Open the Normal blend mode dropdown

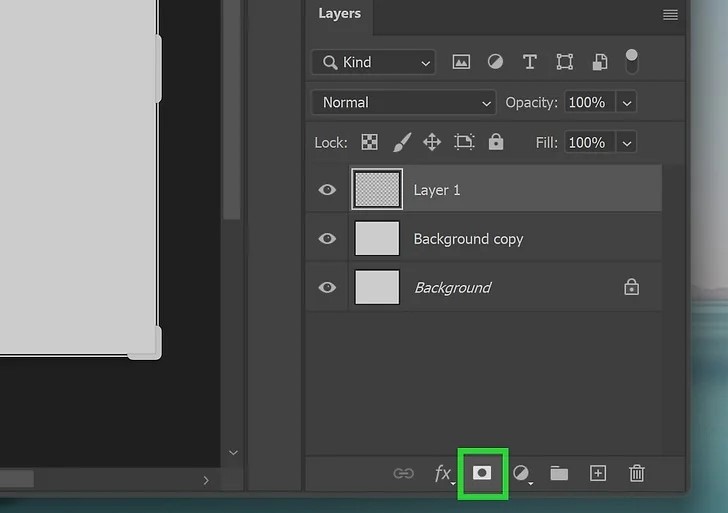404,102
